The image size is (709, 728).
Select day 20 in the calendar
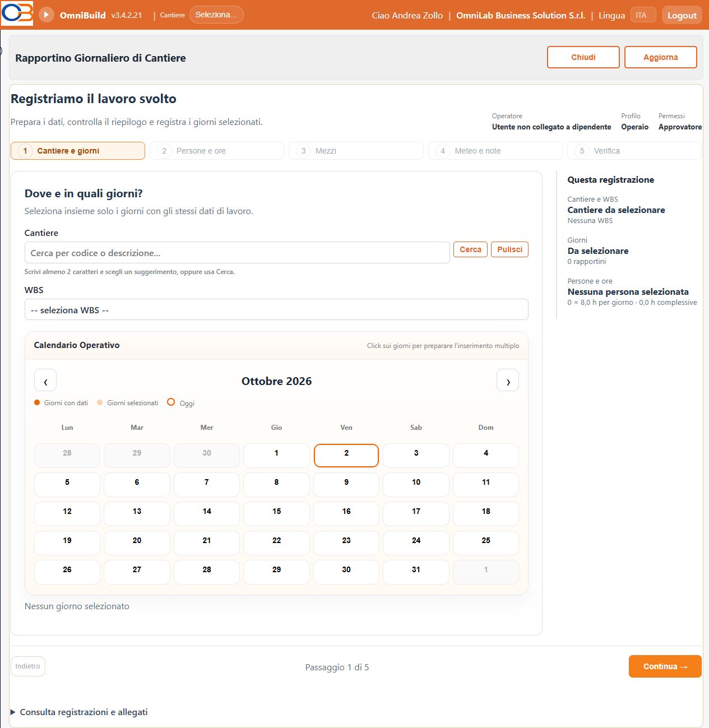click(x=137, y=542)
